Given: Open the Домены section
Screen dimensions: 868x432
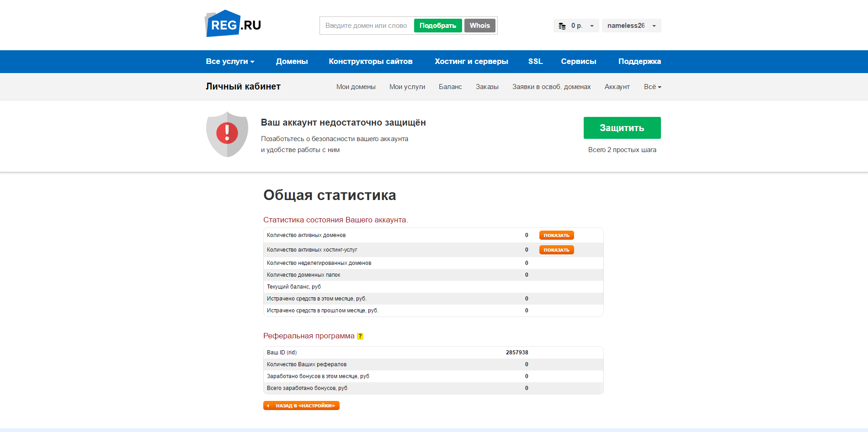Looking at the screenshot, I should pos(292,61).
